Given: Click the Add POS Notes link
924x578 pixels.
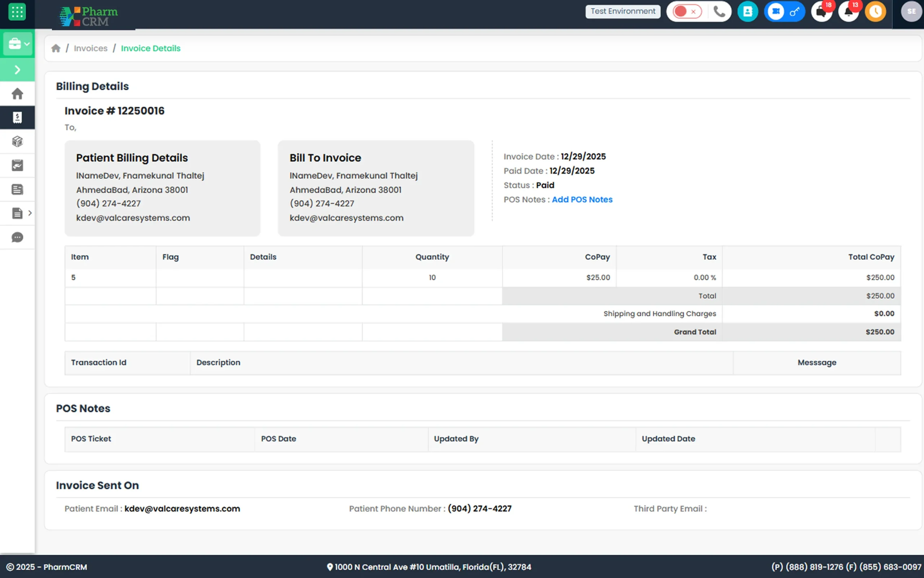Looking at the screenshot, I should point(582,199).
